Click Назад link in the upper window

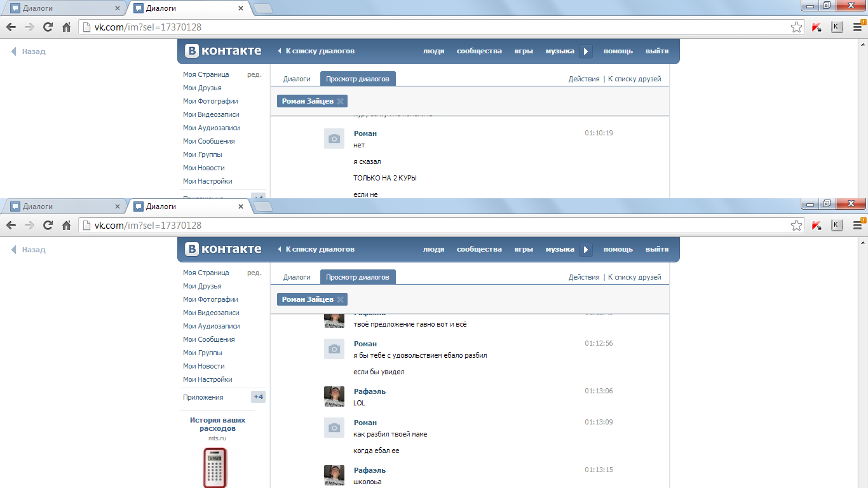click(29, 51)
